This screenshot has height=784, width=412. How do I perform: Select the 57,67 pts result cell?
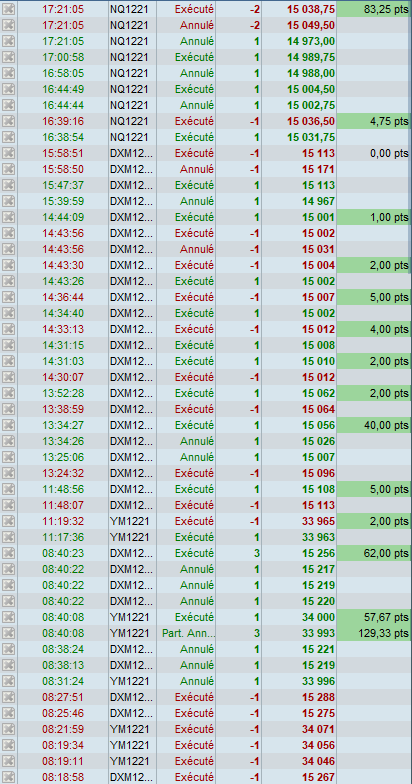coord(374,617)
